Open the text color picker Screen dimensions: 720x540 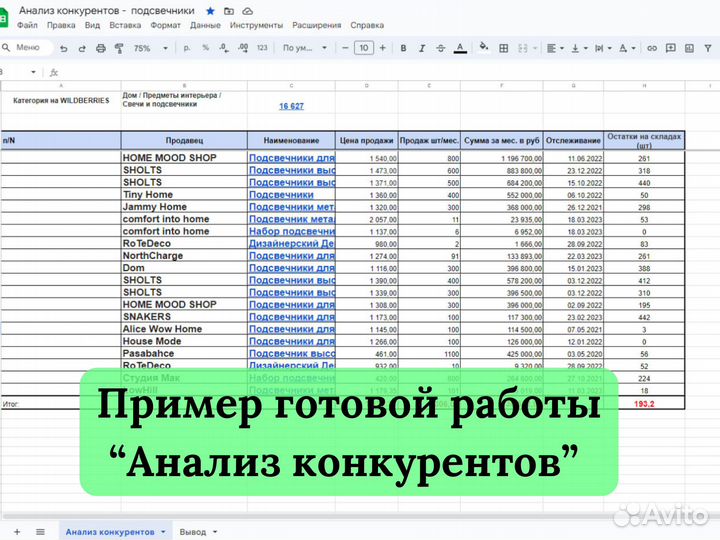pyautogui.click(x=460, y=48)
